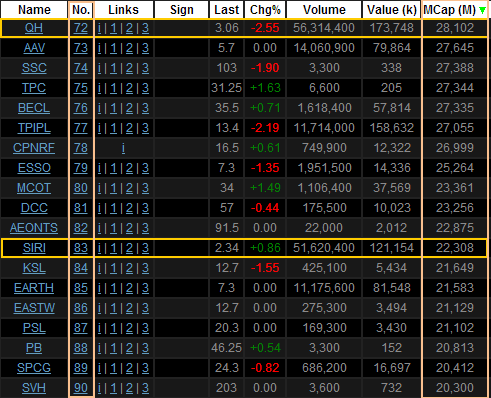Screen dimensions: 491x398
Task: Click rank number 75 link
Action: [81, 88]
